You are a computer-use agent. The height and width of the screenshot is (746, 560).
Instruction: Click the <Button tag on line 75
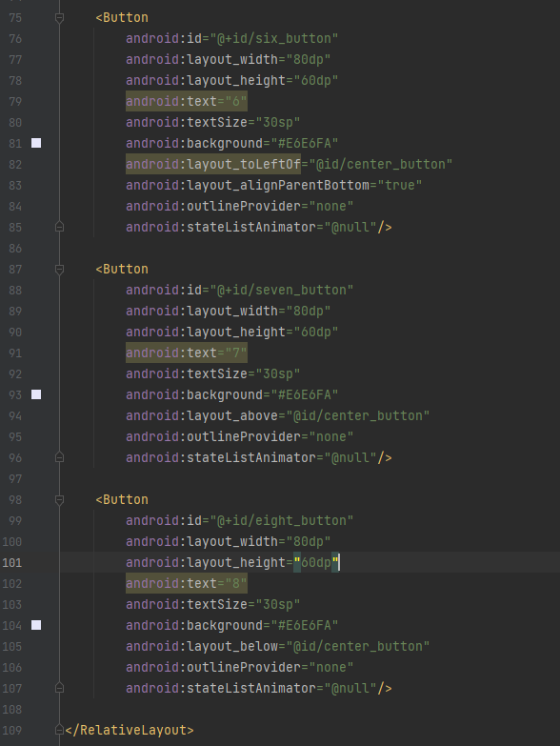tap(122, 17)
